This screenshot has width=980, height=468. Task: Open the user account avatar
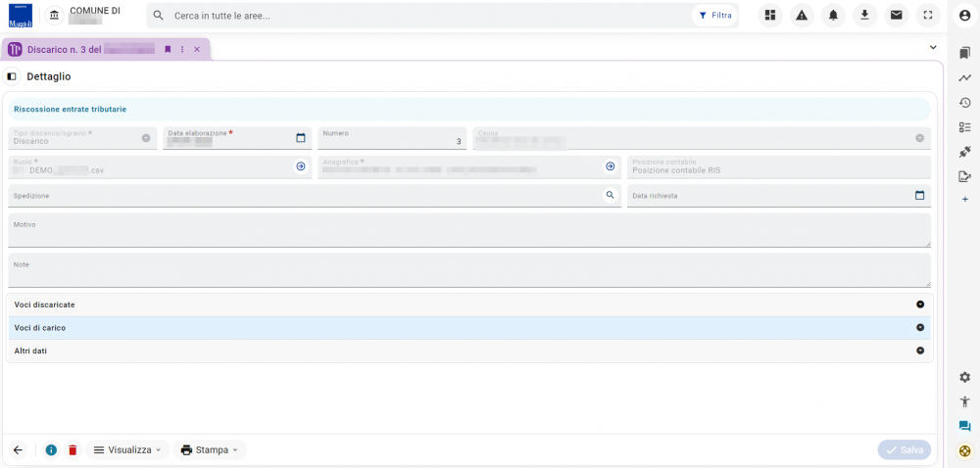click(965, 17)
